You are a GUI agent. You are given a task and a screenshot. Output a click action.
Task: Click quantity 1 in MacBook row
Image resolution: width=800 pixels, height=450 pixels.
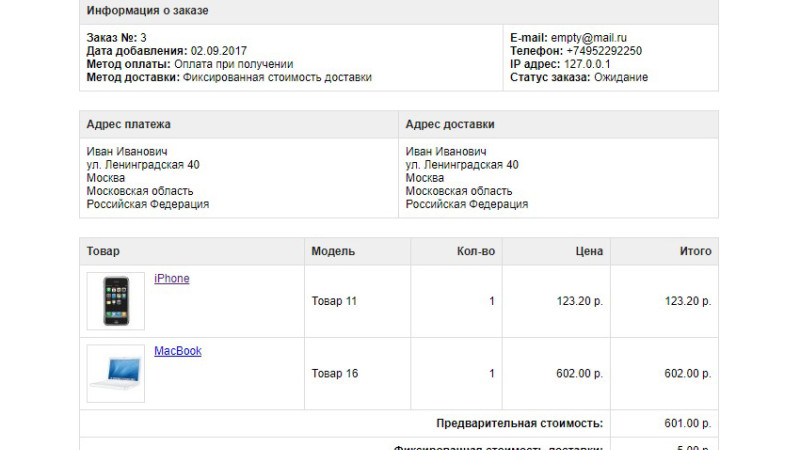coord(492,373)
